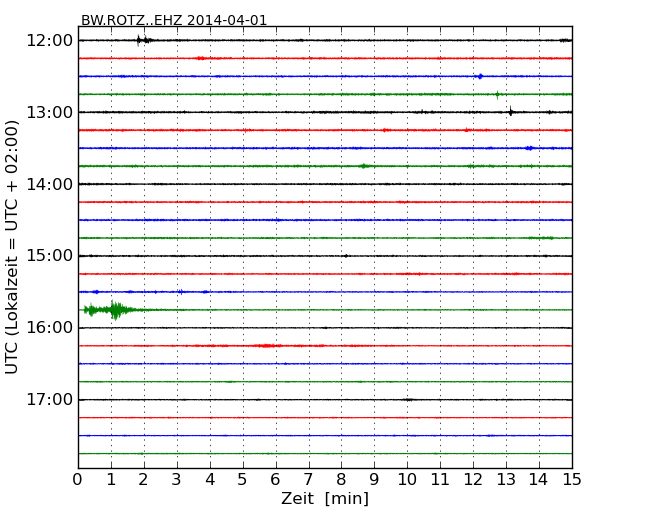The image size is (650, 520).
Task: Click the x-axis tick label 15
Action: (x=572, y=480)
